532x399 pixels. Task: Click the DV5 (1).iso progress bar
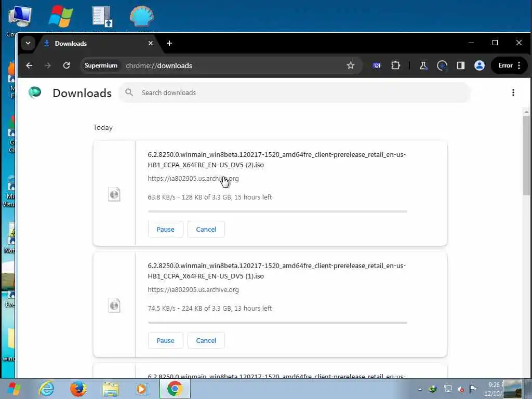coord(277,323)
